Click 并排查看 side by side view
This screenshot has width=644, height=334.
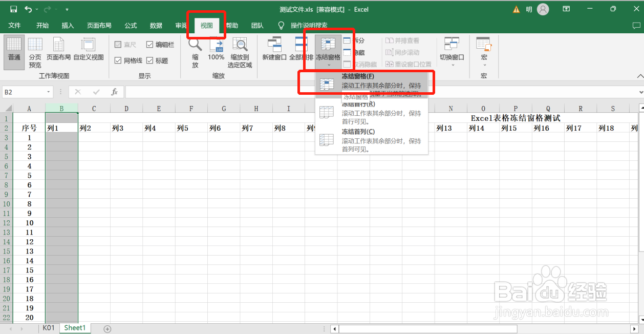[402, 40]
